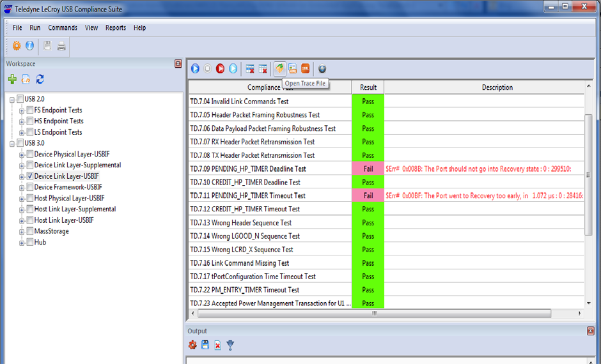Click the Open Trace File toolbar icon

279,68
